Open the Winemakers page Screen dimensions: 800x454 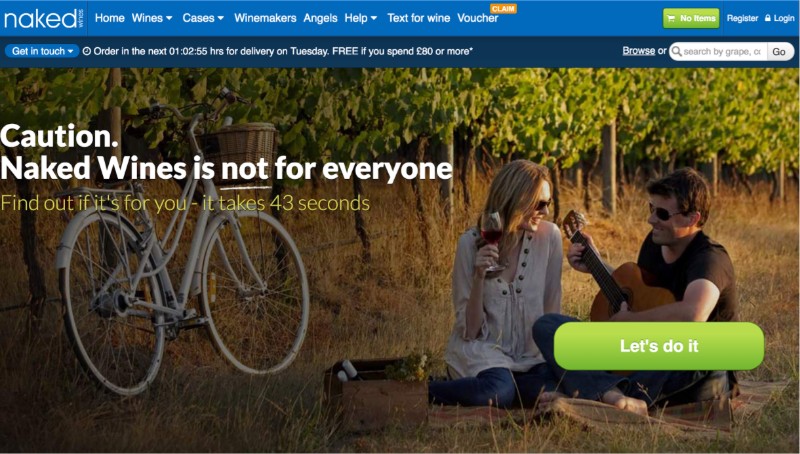point(265,18)
